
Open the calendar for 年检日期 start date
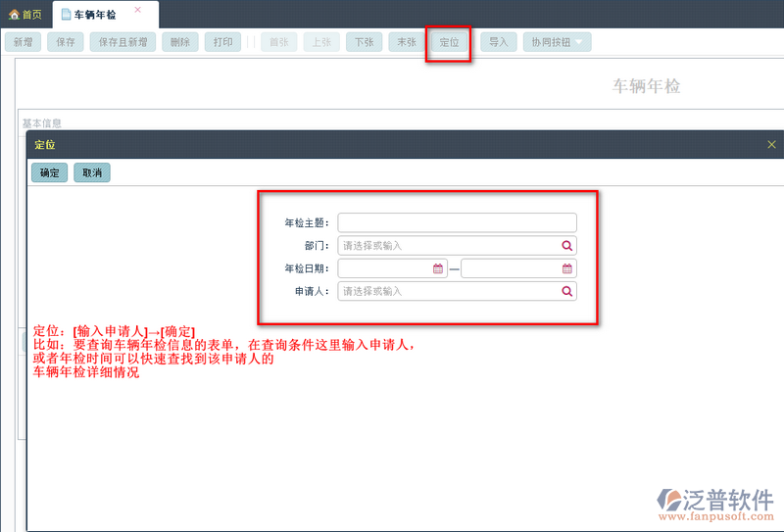(438, 268)
